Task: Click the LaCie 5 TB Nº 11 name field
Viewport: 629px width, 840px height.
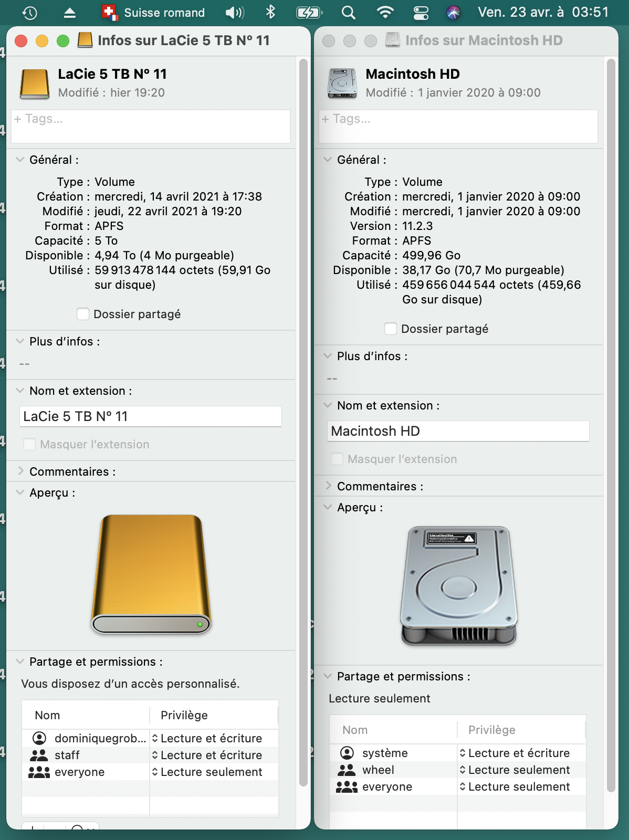Action: 151,416
